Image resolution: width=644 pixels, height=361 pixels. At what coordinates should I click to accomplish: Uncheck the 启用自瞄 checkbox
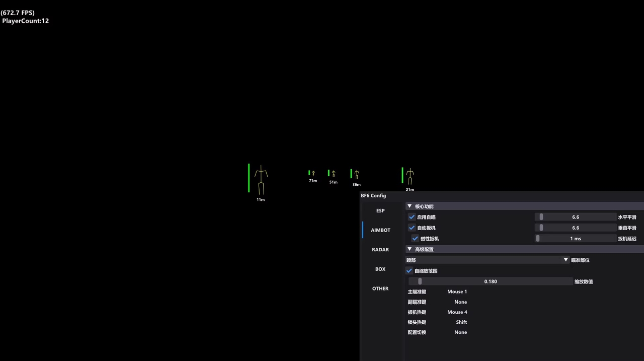coord(412,217)
